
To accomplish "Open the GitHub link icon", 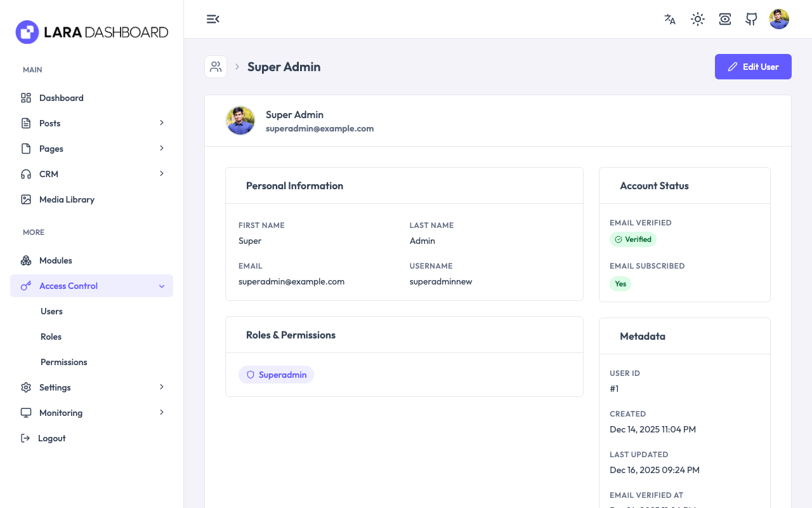I will 752,19.
